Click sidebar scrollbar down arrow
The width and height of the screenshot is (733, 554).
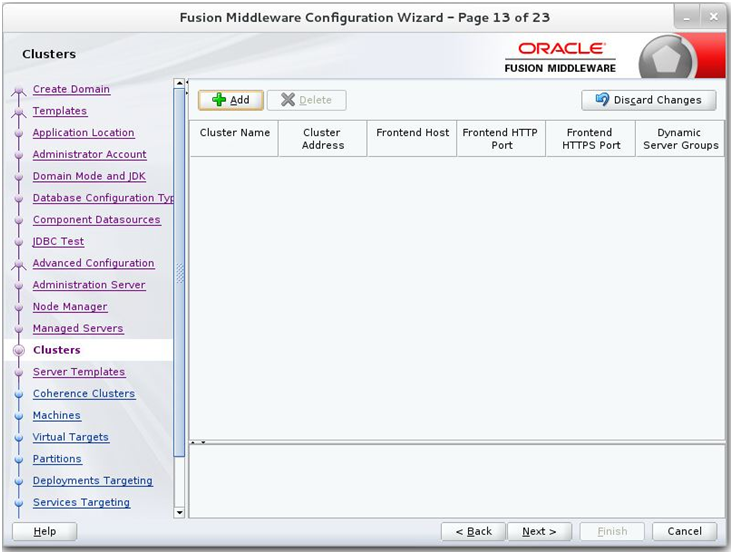tap(180, 512)
